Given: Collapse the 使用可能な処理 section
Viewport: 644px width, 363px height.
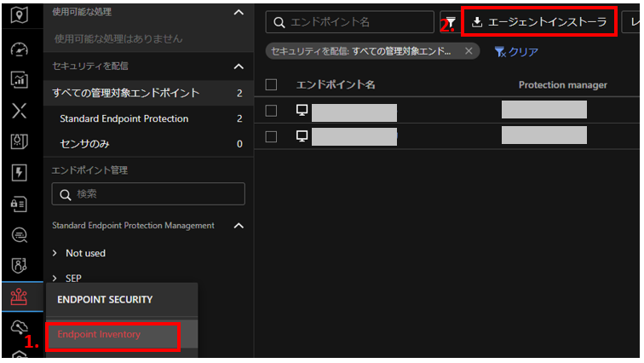Looking at the screenshot, I should [238, 13].
